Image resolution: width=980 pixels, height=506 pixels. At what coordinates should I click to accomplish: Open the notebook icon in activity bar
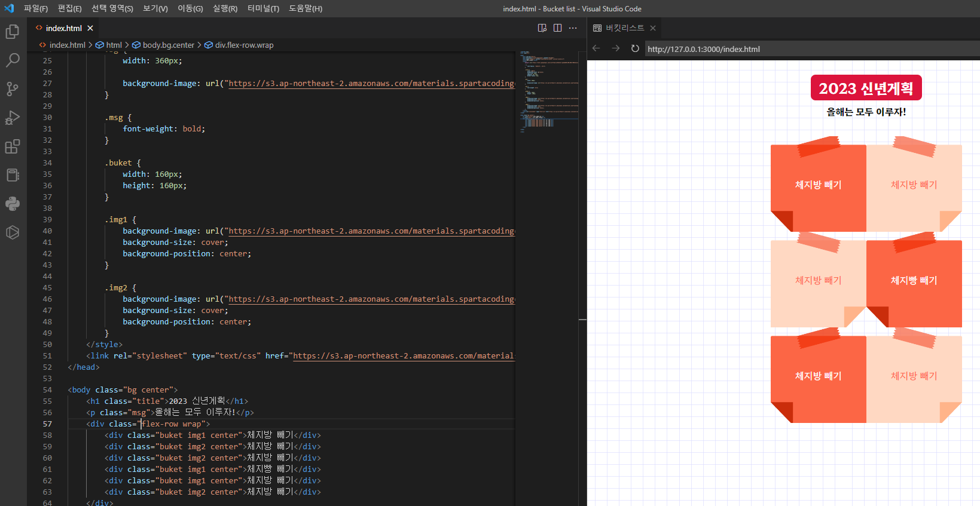point(13,174)
